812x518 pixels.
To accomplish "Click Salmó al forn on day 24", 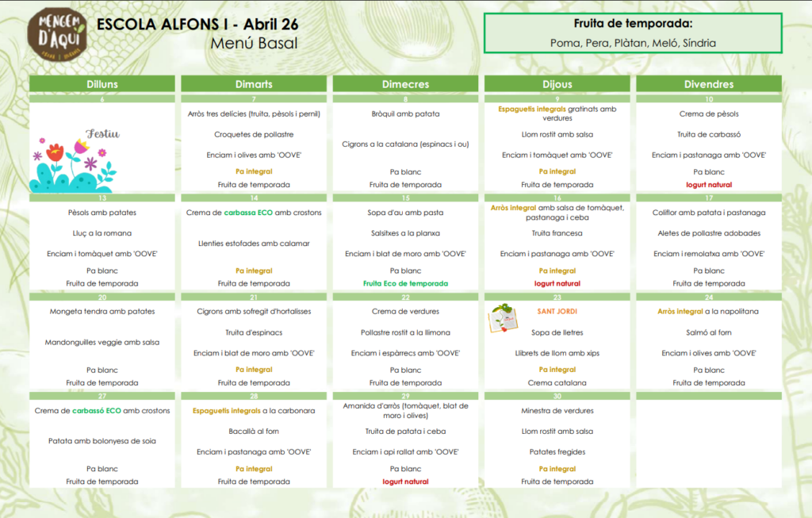I will coord(708,332).
